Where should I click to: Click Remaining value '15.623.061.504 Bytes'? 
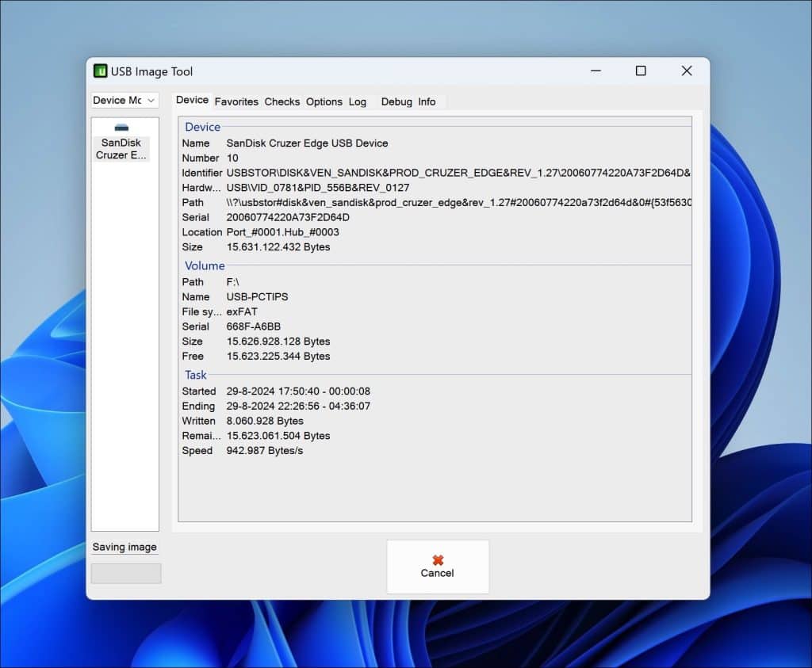coord(278,436)
